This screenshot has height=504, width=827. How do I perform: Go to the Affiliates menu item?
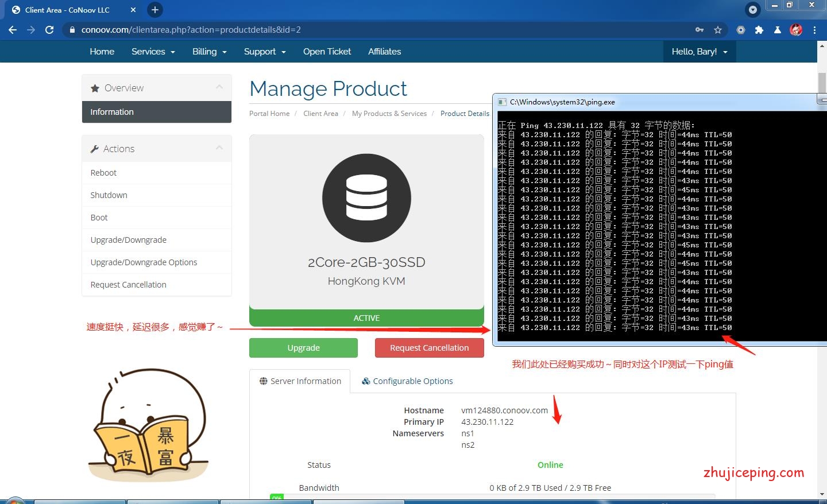tap(384, 52)
